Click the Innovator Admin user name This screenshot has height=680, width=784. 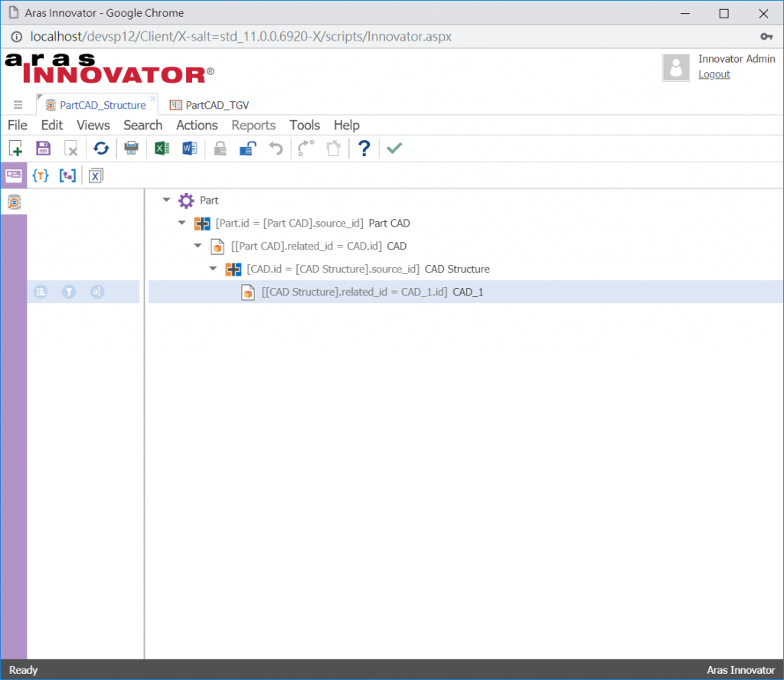point(737,59)
